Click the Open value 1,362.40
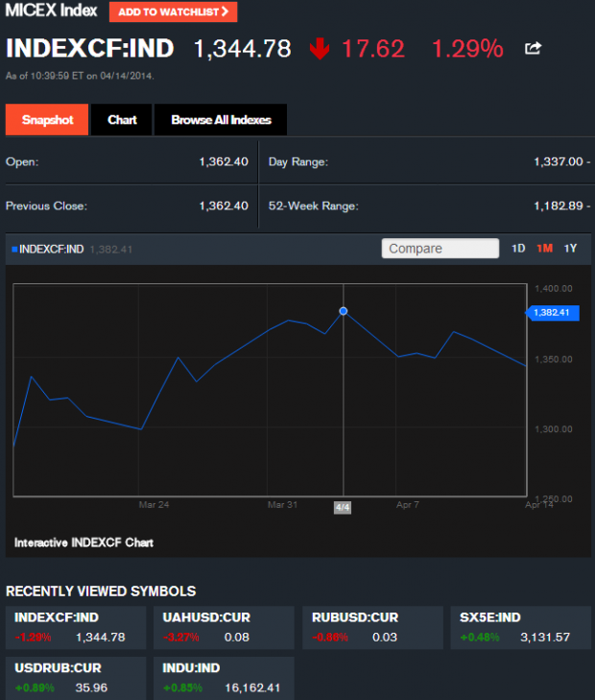This screenshot has width=595, height=700. pos(224,161)
